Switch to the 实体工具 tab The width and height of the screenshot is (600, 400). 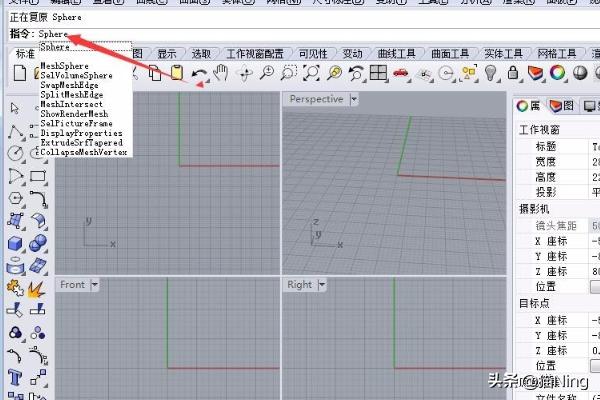tap(503, 54)
